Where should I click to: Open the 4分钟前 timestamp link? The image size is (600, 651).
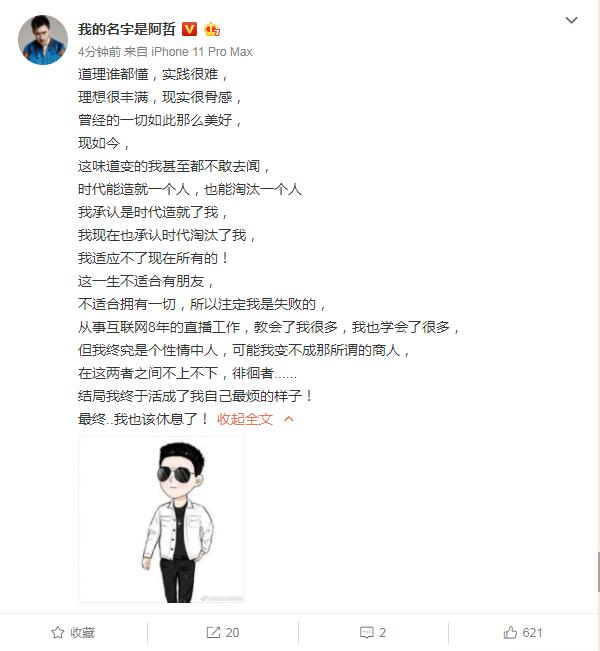(99, 51)
